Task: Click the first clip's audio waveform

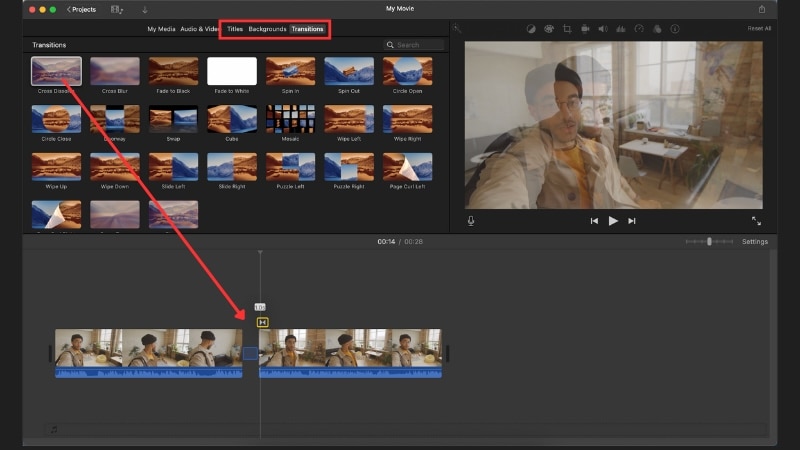Action: [x=148, y=372]
